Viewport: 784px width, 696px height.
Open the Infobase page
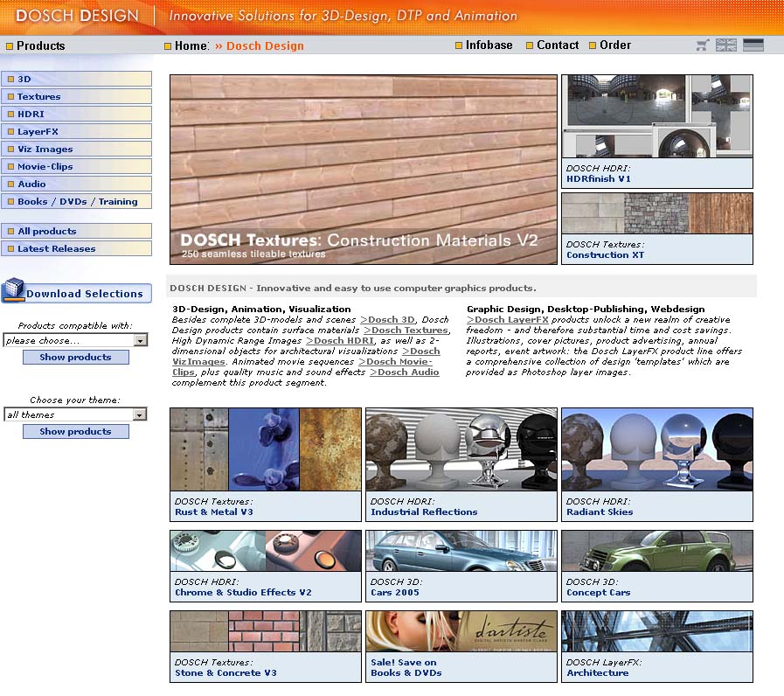point(489,45)
